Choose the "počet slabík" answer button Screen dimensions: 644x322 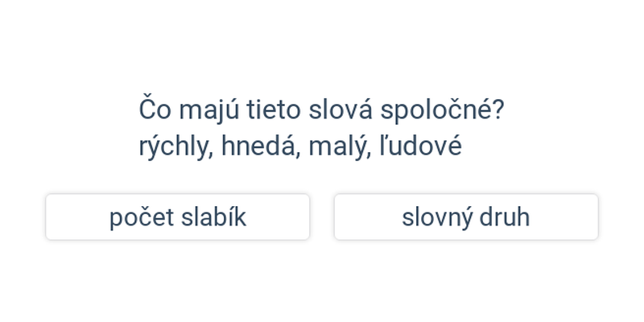pyautogui.click(x=177, y=217)
